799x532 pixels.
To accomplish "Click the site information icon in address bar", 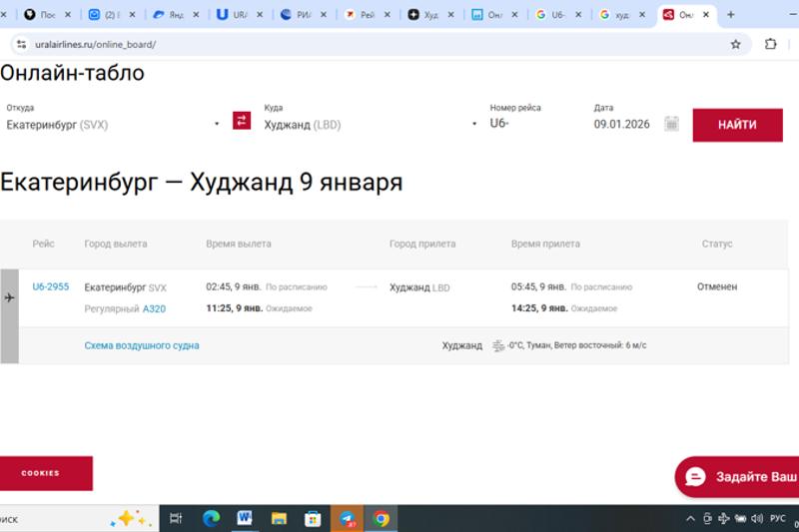I will click(x=21, y=44).
